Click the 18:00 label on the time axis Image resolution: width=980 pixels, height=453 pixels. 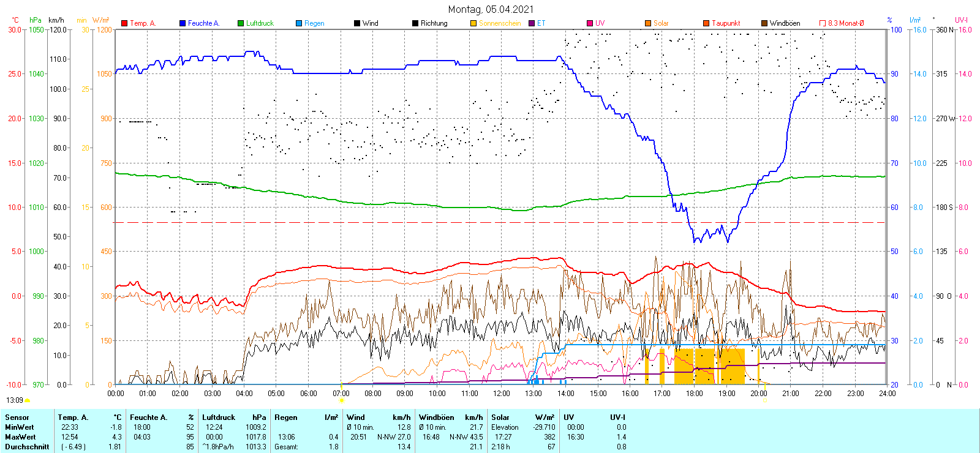click(x=695, y=394)
